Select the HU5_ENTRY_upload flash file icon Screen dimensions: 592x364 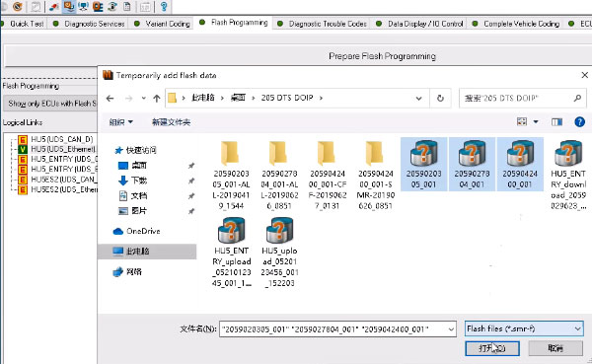click(x=231, y=230)
